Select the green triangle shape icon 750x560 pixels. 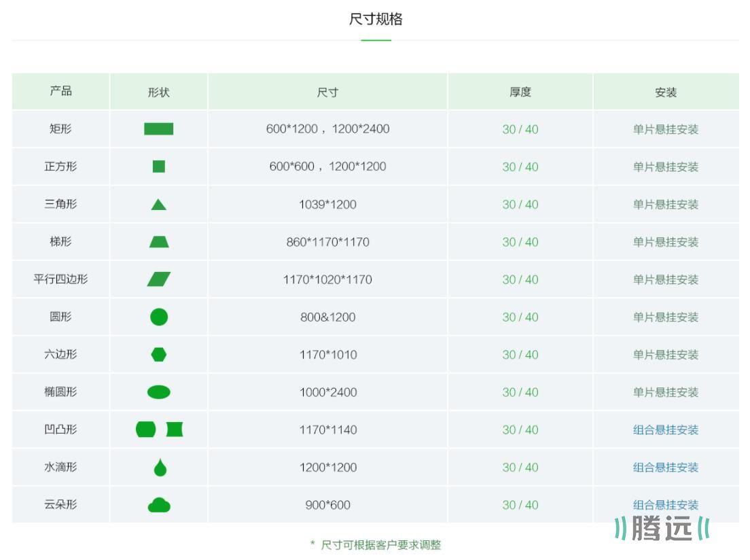pyautogui.click(x=158, y=205)
